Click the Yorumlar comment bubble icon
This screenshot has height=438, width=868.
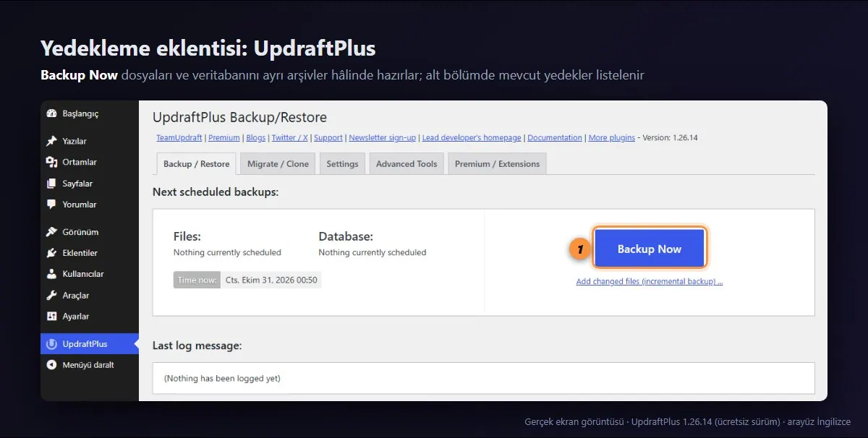(51, 205)
